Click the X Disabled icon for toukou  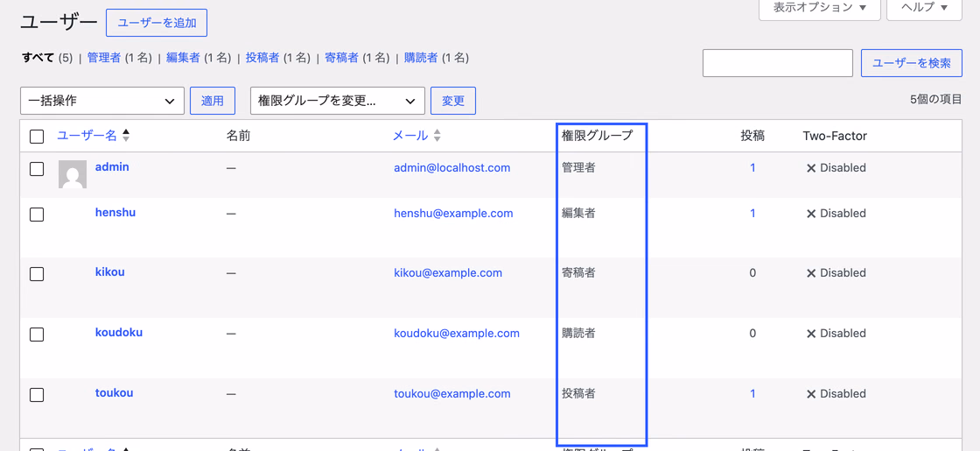(x=811, y=394)
